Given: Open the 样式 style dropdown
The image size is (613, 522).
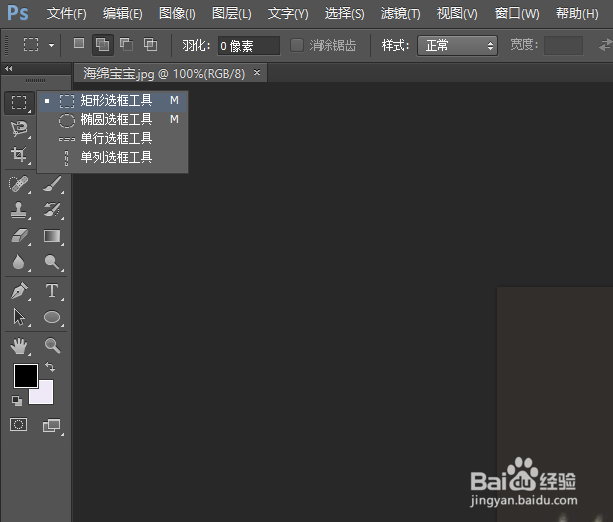Looking at the screenshot, I should tap(457, 46).
